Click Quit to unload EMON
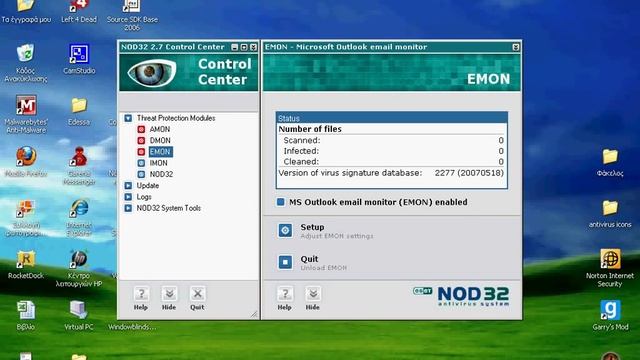Image resolution: width=640 pixels, height=360 pixels. [309, 259]
